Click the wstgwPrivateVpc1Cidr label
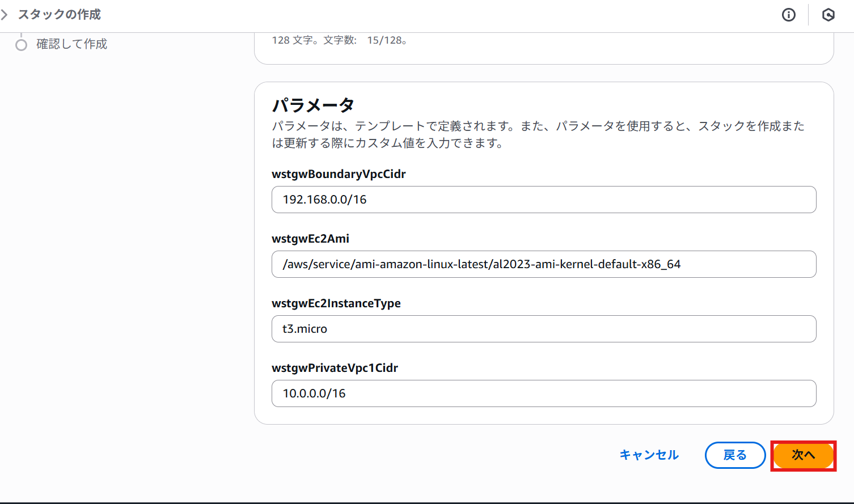The image size is (854, 504). [335, 368]
